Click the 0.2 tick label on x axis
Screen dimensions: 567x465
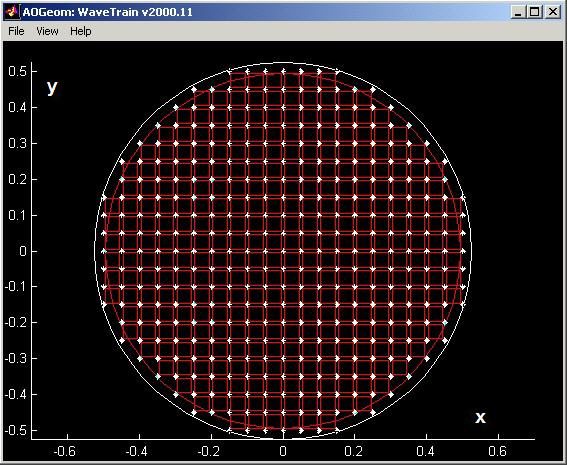tap(354, 451)
